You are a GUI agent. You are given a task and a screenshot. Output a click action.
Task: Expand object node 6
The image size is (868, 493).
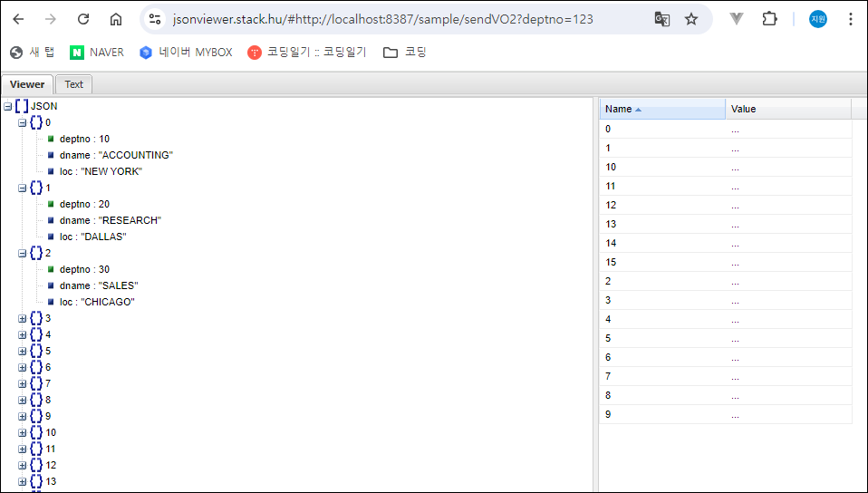point(22,368)
